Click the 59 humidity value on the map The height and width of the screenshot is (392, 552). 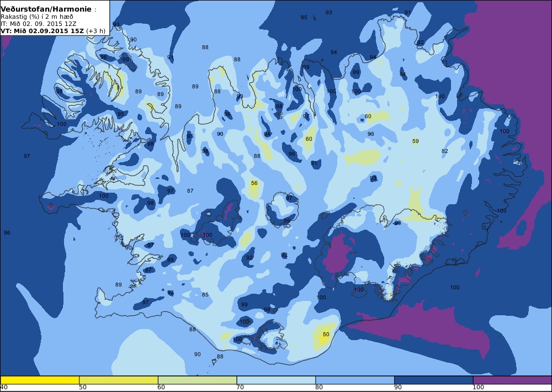coord(416,141)
